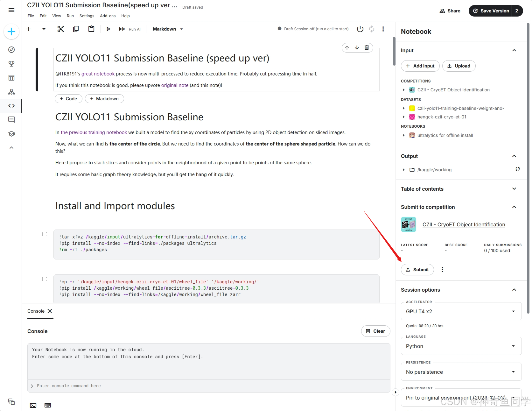Copy the selected cell
This screenshot has width=532, height=411.
coord(76,29)
